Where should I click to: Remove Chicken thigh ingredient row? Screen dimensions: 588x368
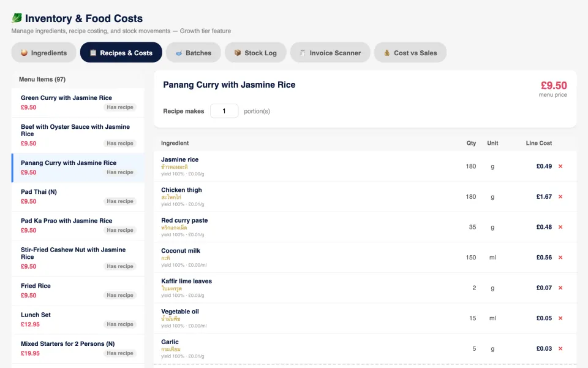coord(560,197)
